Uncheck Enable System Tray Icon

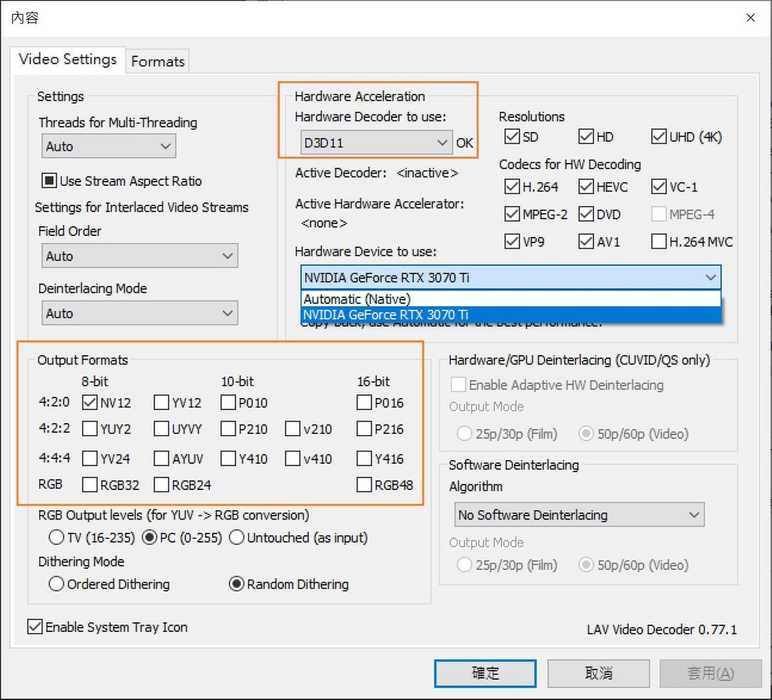point(35,627)
